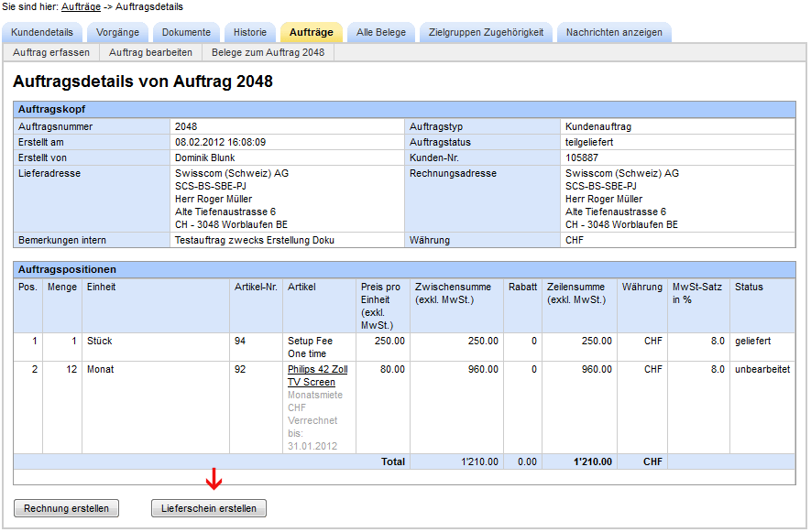811x532 pixels.
Task: Click the Verrechnet bis: 31.01.2012 note
Action: point(312,433)
